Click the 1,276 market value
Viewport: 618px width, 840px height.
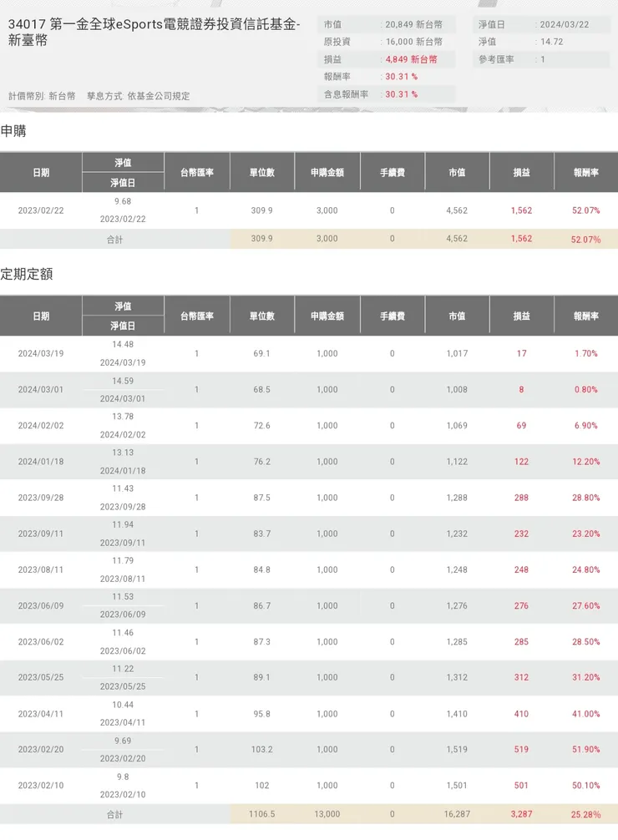click(x=457, y=605)
